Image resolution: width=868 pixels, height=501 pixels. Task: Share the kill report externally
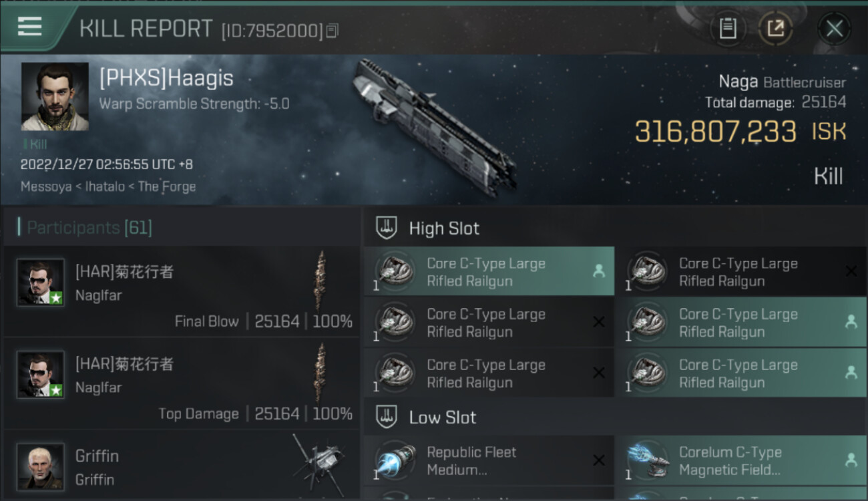[775, 28]
